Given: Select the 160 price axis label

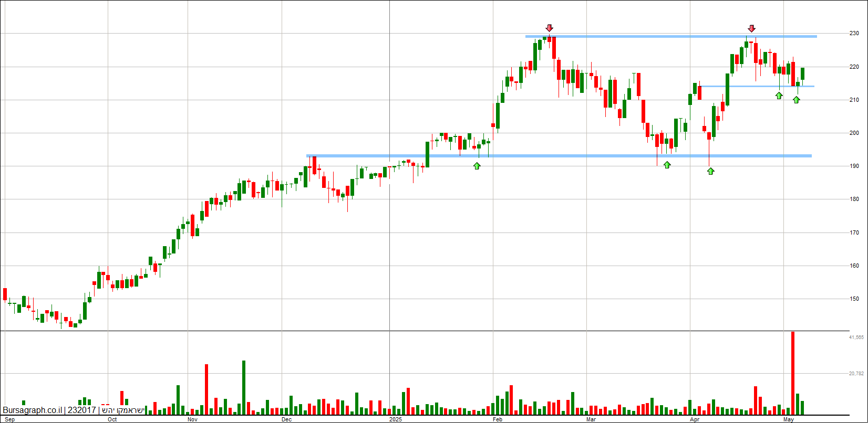Looking at the screenshot, I should tap(854, 266).
